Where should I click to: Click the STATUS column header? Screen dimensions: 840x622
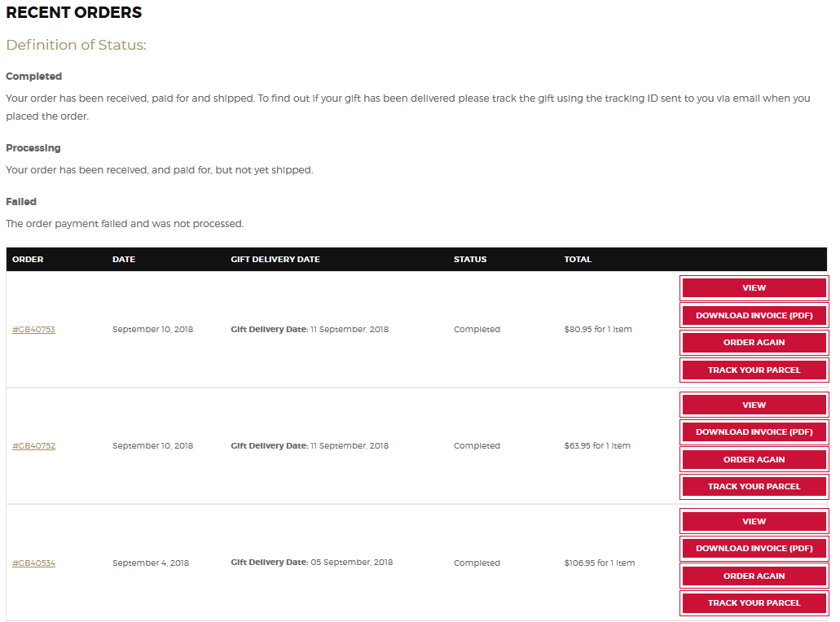point(470,259)
